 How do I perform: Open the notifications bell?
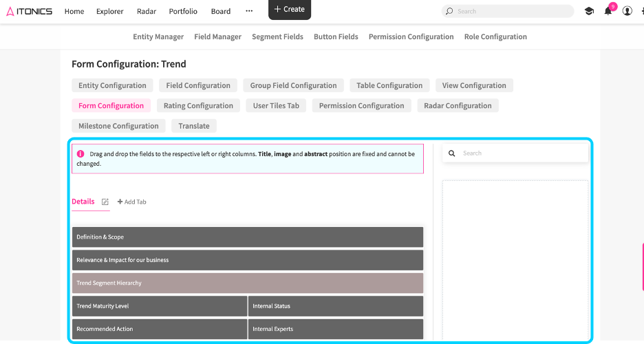coord(608,11)
